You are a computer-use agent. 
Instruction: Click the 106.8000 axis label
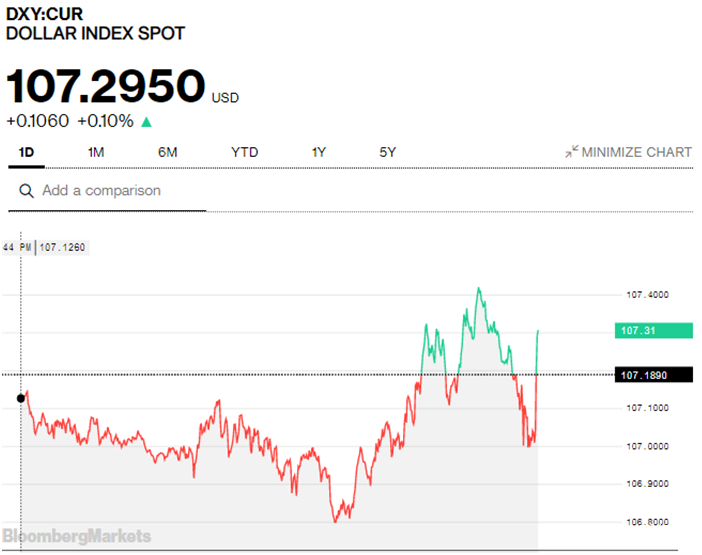pos(647,522)
